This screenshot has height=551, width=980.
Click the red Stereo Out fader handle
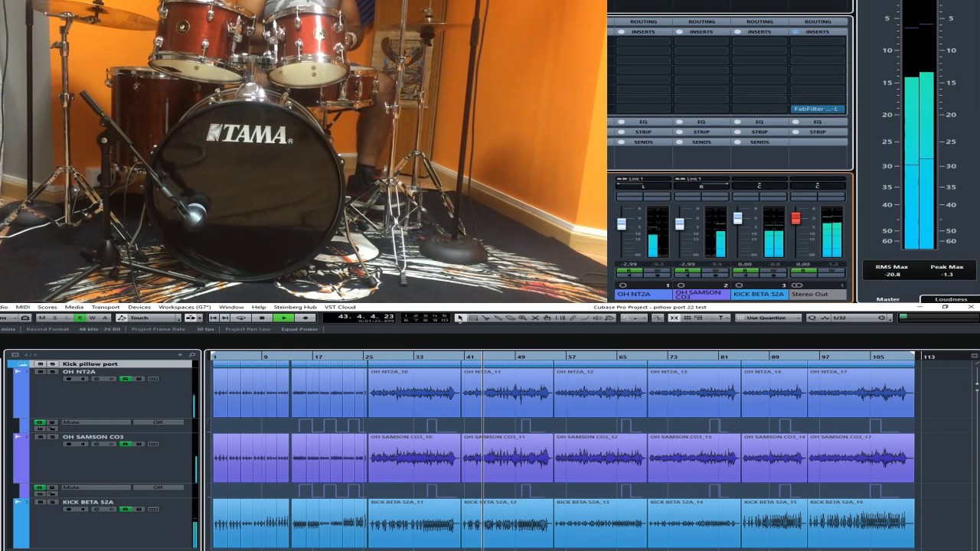click(795, 219)
